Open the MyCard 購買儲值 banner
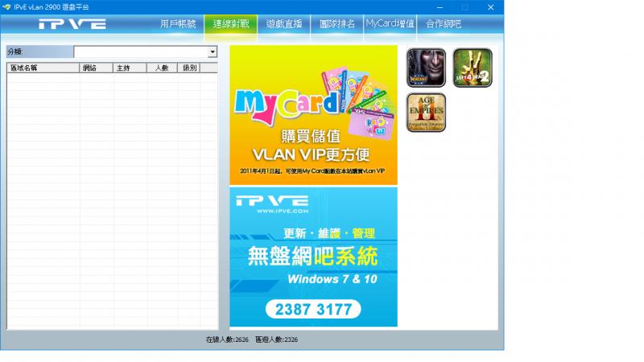The width and height of the screenshot is (644, 362). point(313,115)
